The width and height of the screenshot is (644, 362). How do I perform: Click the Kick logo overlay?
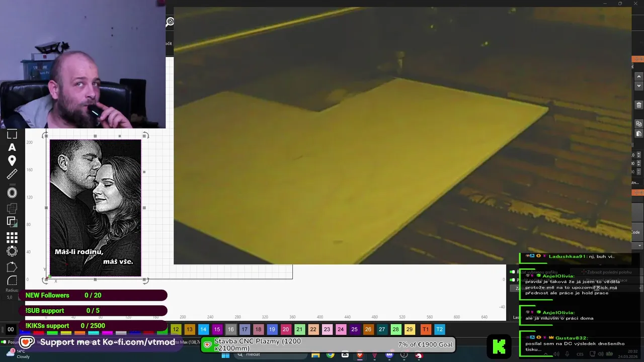tap(499, 346)
